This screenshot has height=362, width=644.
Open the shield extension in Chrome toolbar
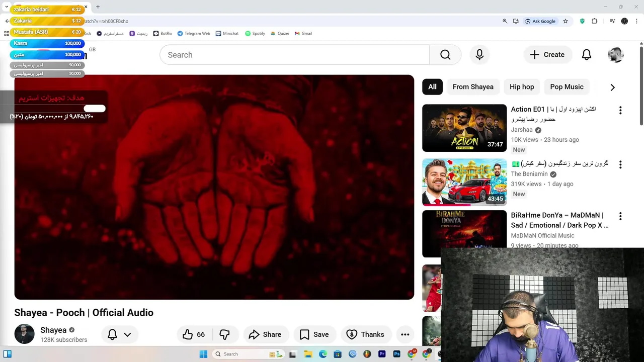(583, 21)
